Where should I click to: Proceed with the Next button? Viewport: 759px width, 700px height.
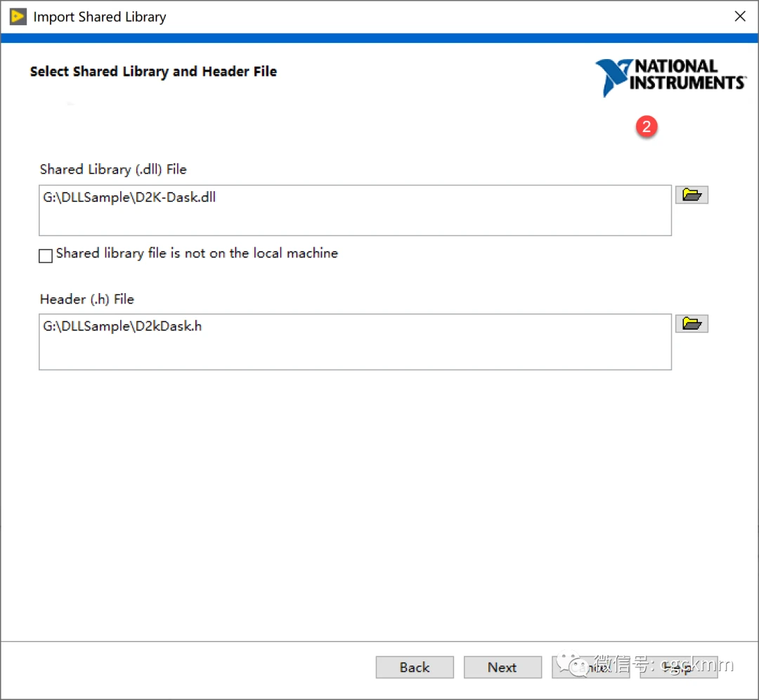502,667
